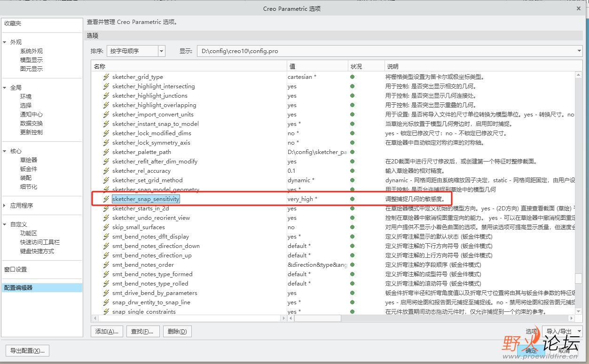
Task: Click the 添加(A)... button
Action: (107, 332)
